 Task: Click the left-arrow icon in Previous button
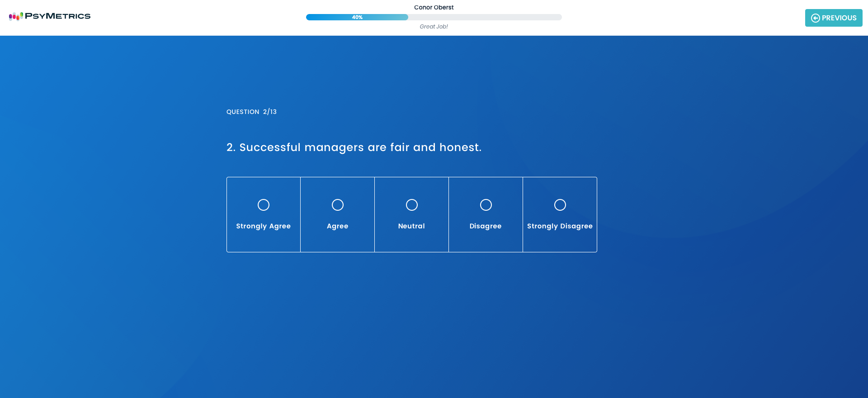[815, 18]
